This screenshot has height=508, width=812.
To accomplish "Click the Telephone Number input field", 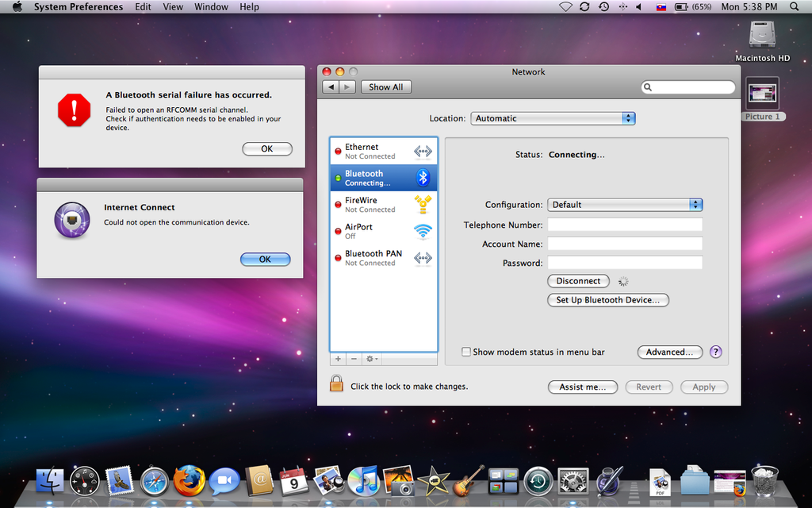I will click(x=625, y=225).
